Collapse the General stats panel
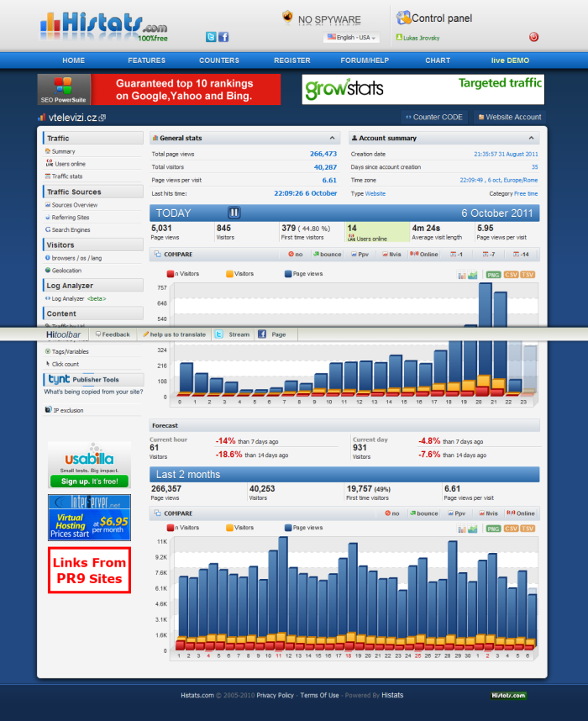The width and height of the screenshot is (588, 721). (332, 138)
